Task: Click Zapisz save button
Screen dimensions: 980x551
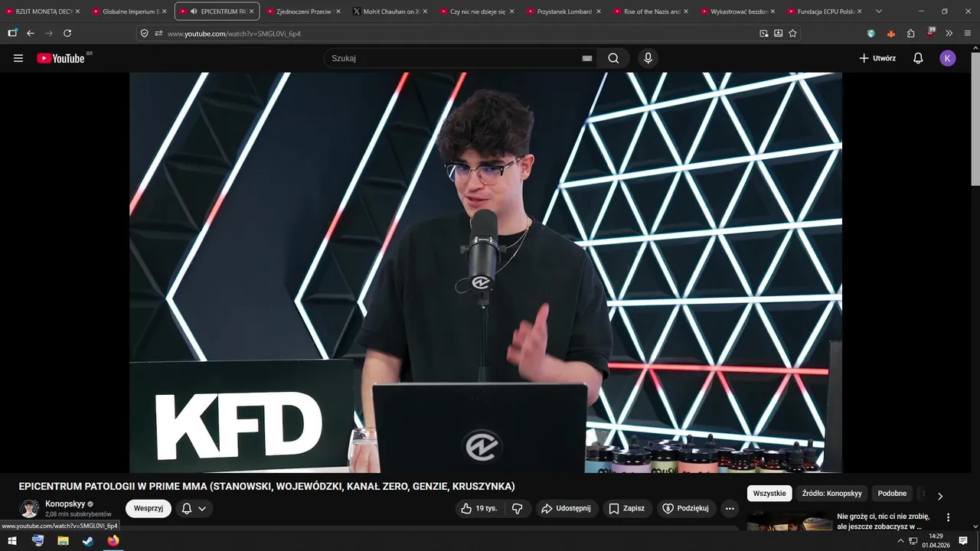Action: [626, 508]
